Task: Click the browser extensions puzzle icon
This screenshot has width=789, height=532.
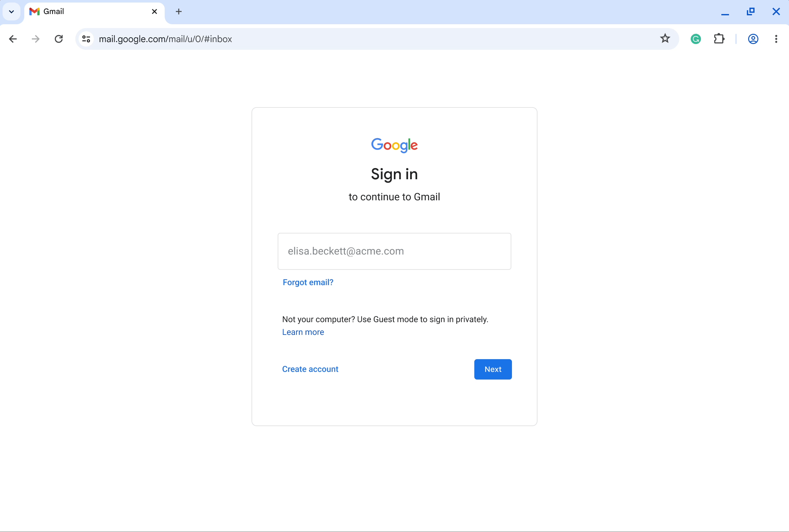Action: [x=719, y=39]
